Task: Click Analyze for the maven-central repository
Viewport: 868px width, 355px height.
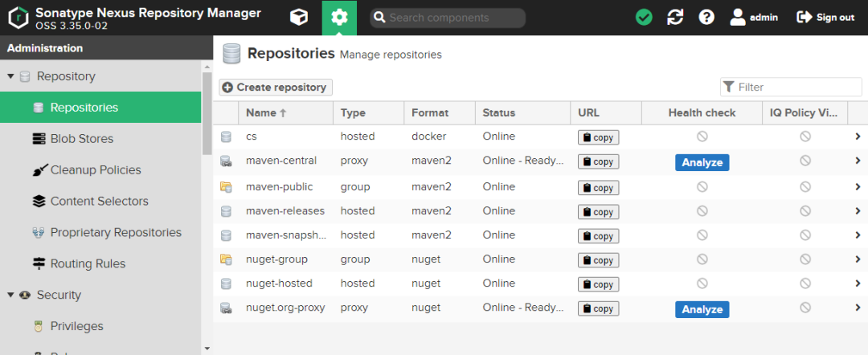Action: [x=702, y=162]
